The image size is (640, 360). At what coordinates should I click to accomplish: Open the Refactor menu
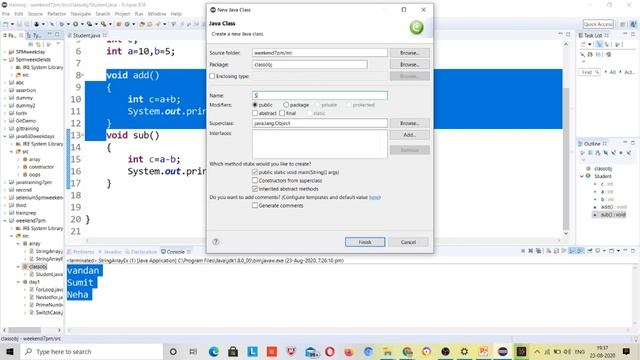coord(57,14)
